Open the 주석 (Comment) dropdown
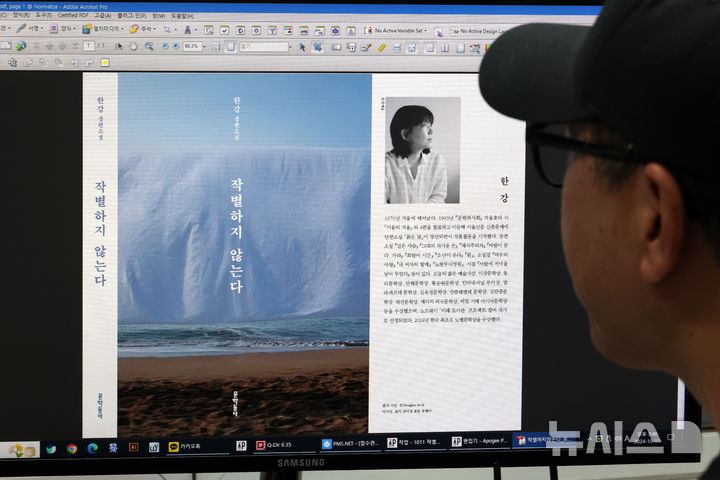720x480 pixels. tap(142, 29)
